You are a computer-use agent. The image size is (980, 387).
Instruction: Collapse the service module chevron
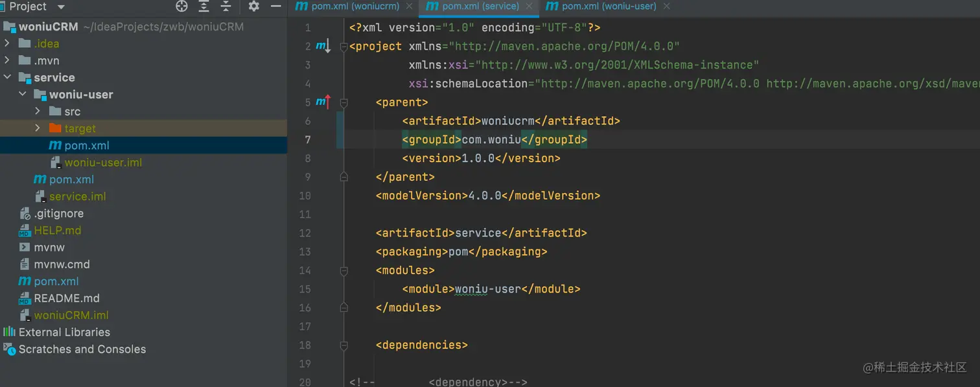pyautogui.click(x=7, y=77)
